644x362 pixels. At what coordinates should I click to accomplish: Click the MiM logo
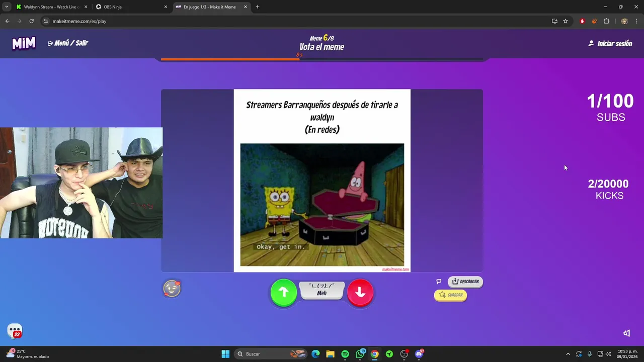[x=24, y=43]
